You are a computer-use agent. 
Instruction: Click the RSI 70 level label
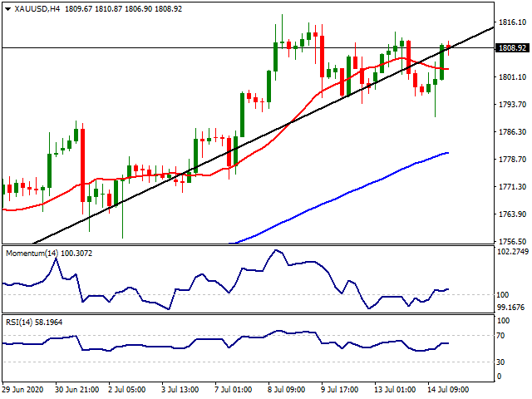pos(500,336)
